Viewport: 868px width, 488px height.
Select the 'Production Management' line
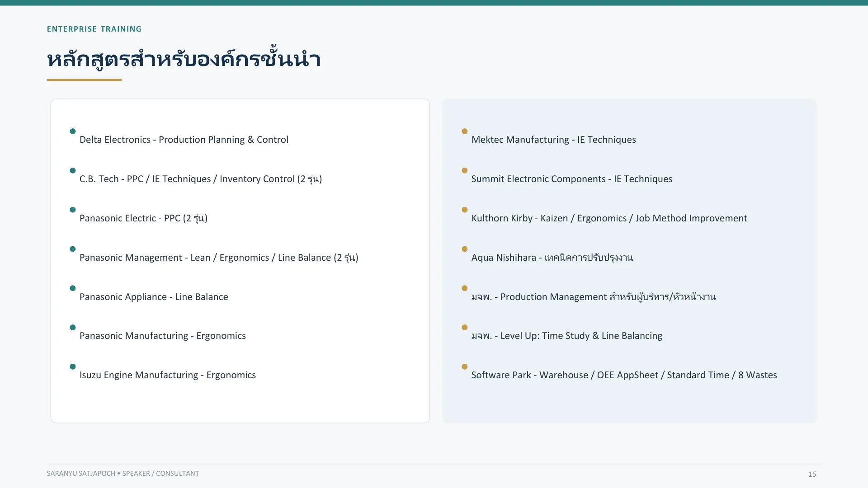click(594, 297)
